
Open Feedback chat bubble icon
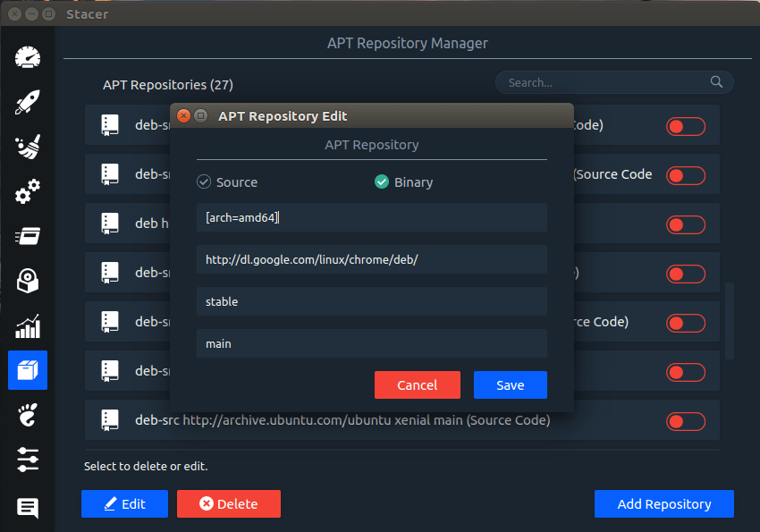(x=28, y=508)
